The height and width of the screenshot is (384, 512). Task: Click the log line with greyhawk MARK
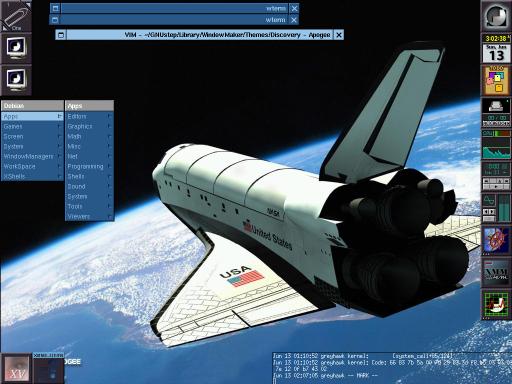326,376
